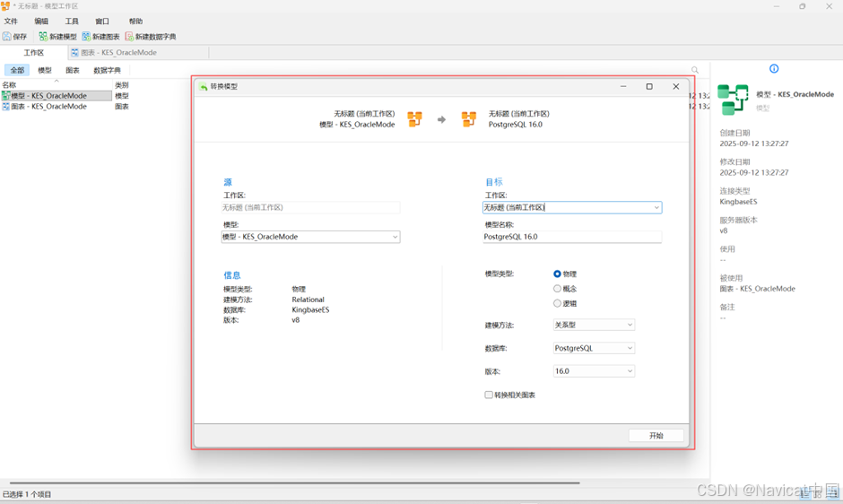The image size is (843, 504).
Task: Select the 概念 model type radio button
Action: point(557,289)
